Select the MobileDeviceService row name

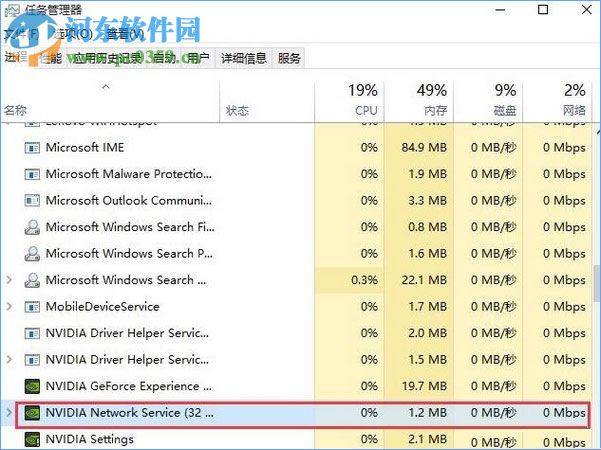click(102, 307)
